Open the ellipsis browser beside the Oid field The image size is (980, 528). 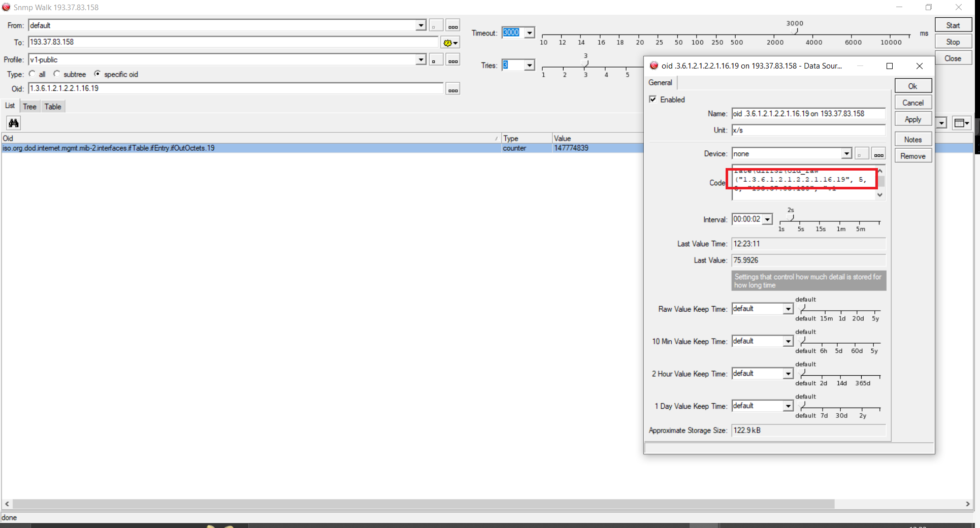(453, 89)
